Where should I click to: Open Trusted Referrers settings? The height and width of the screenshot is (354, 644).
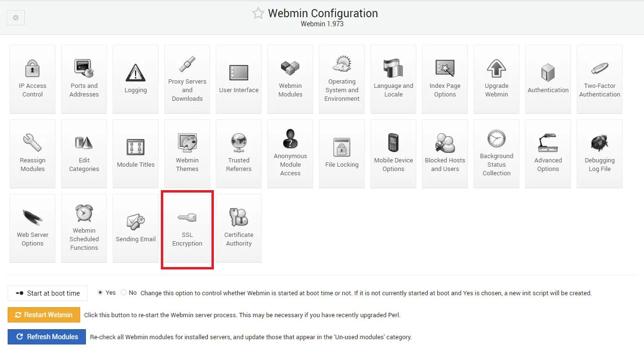239,154
